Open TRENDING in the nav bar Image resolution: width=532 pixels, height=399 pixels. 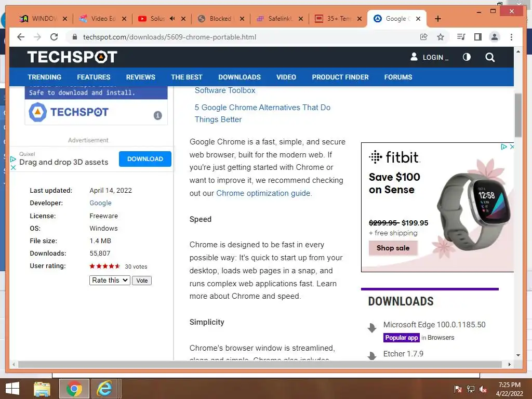point(45,77)
